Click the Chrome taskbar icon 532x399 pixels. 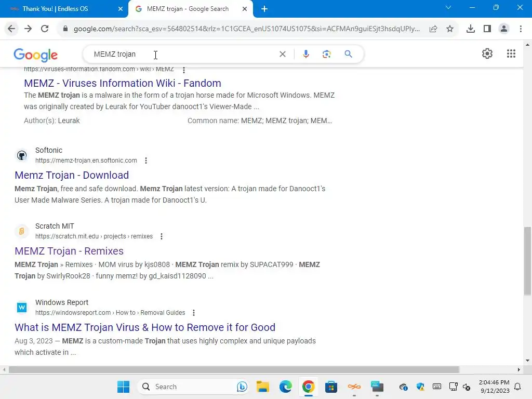[308, 387]
